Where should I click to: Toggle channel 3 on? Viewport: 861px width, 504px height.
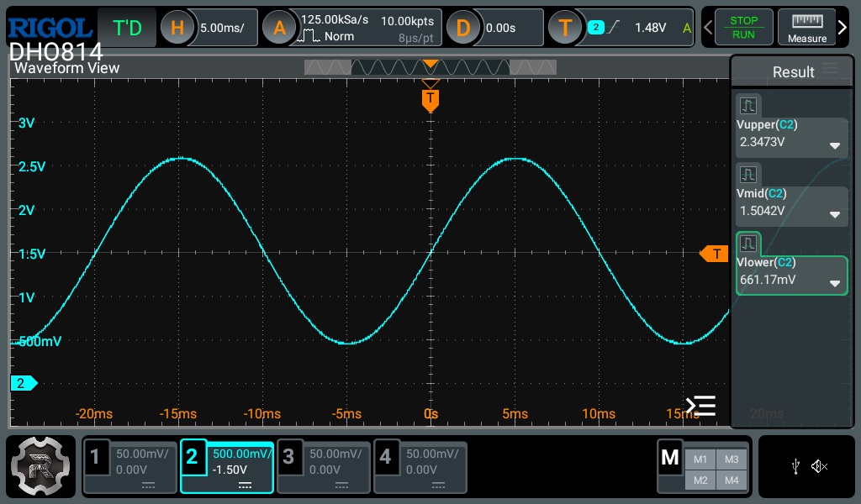pyautogui.click(x=324, y=467)
